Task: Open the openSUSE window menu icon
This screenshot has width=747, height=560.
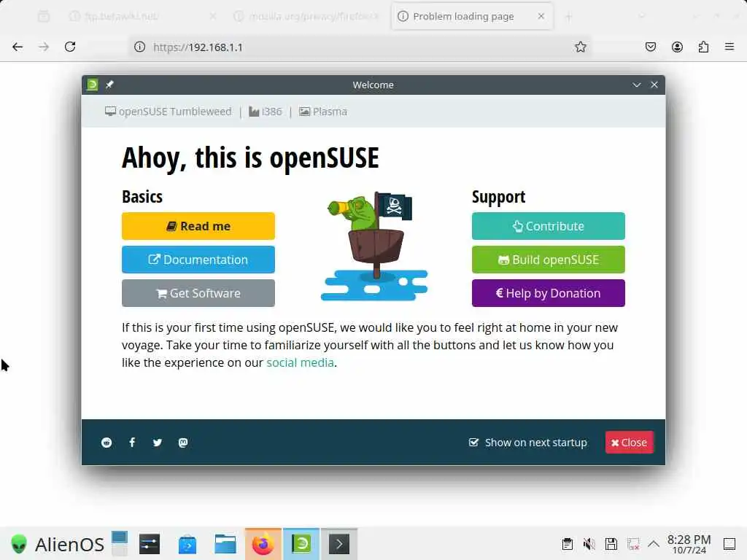Action: pos(93,85)
